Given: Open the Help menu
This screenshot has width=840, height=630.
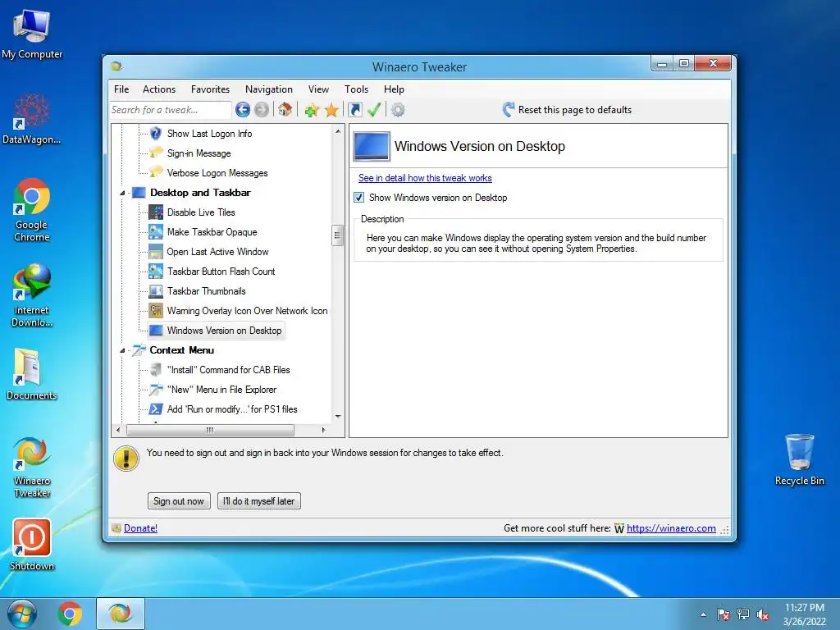Looking at the screenshot, I should coord(394,89).
